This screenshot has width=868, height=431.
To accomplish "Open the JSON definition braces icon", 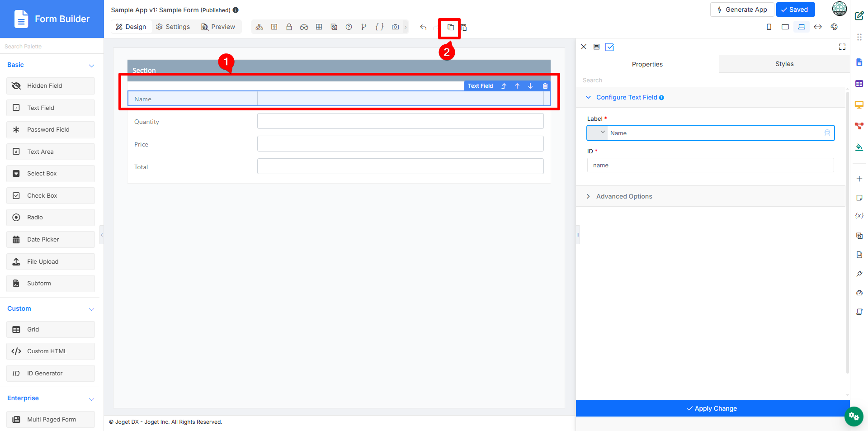I will pos(379,27).
